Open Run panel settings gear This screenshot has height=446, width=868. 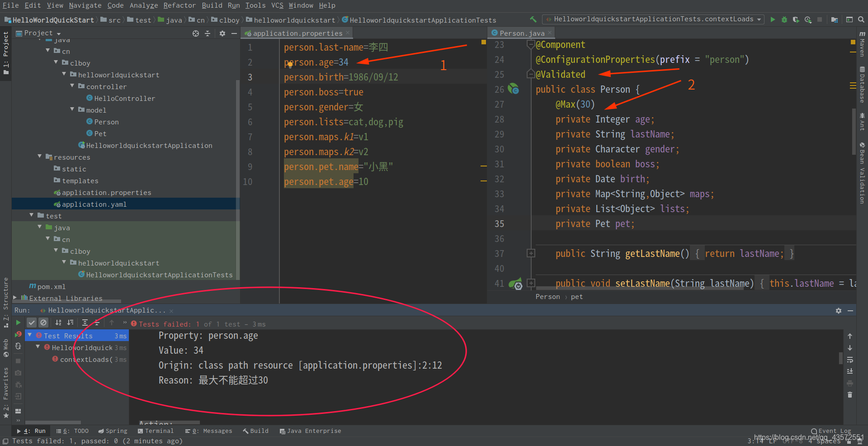tap(839, 311)
